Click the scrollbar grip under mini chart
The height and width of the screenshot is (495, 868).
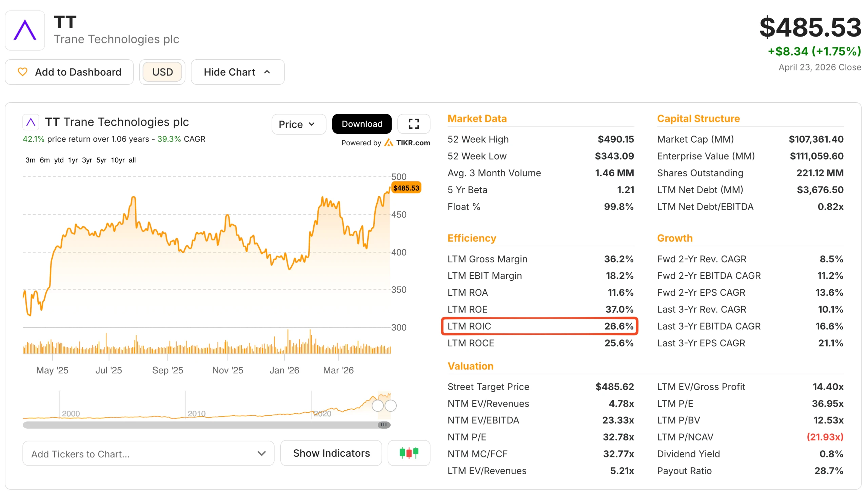point(384,425)
